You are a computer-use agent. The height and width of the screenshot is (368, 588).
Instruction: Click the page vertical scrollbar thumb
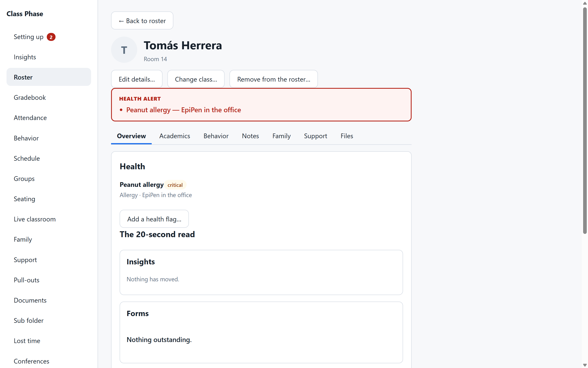[585, 120]
